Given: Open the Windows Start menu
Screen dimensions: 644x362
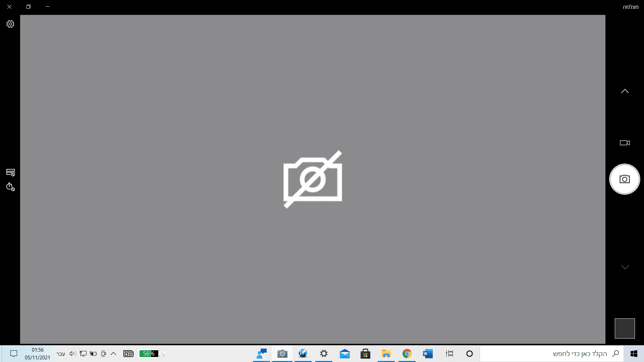Looking at the screenshot, I should point(634,354).
